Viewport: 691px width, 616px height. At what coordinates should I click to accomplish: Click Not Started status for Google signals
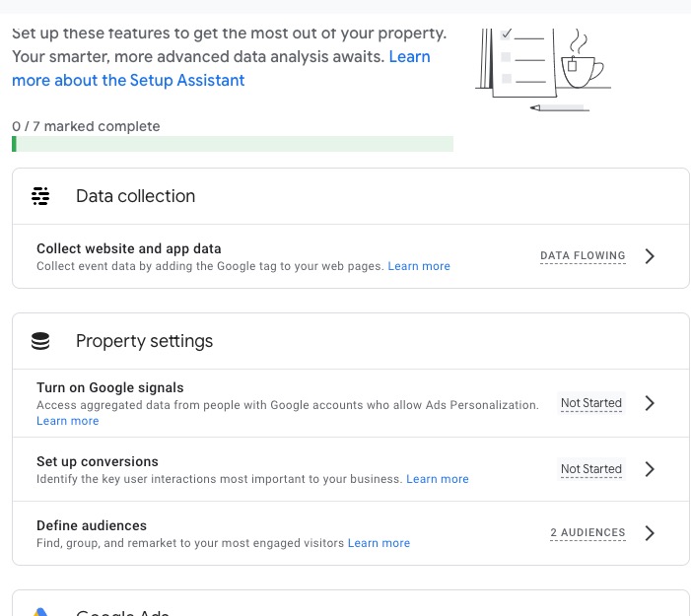(591, 403)
